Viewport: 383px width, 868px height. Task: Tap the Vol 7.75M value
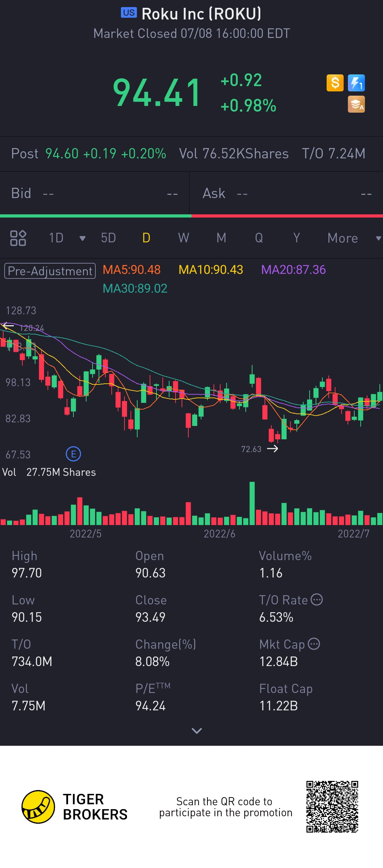click(x=28, y=706)
